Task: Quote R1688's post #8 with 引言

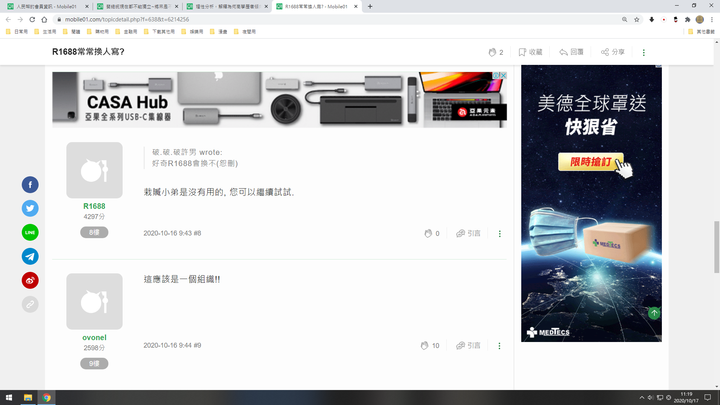Action: 468,233
